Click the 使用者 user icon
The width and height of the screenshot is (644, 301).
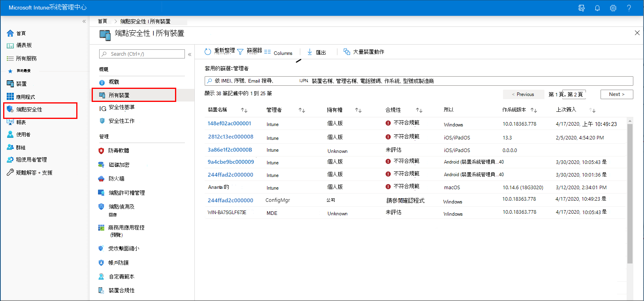point(10,135)
